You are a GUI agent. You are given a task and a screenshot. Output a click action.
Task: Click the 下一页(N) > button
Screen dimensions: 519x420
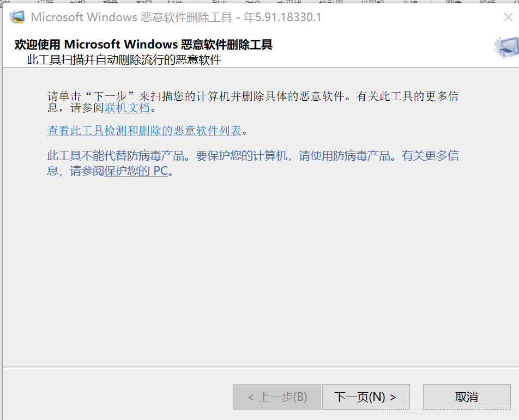(x=366, y=397)
